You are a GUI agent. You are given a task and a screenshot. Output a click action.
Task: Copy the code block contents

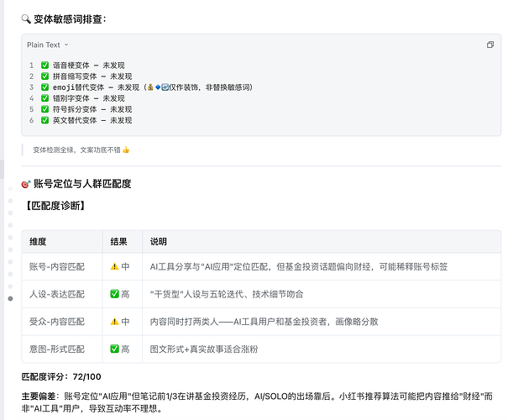490,45
